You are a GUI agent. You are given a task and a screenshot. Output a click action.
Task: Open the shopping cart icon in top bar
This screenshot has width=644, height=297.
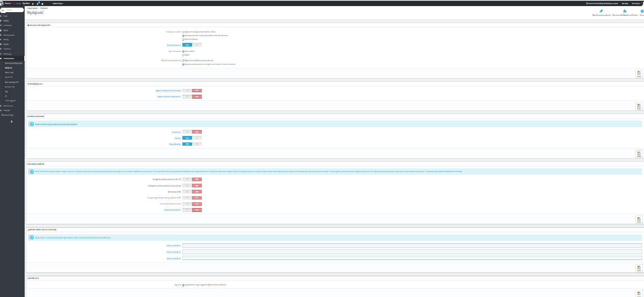point(33,4)
